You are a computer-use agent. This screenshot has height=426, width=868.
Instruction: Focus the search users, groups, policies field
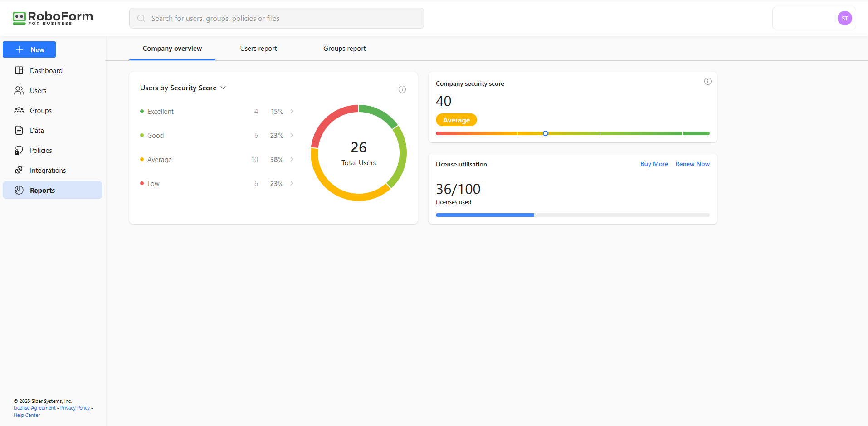(x=277, y=18)
